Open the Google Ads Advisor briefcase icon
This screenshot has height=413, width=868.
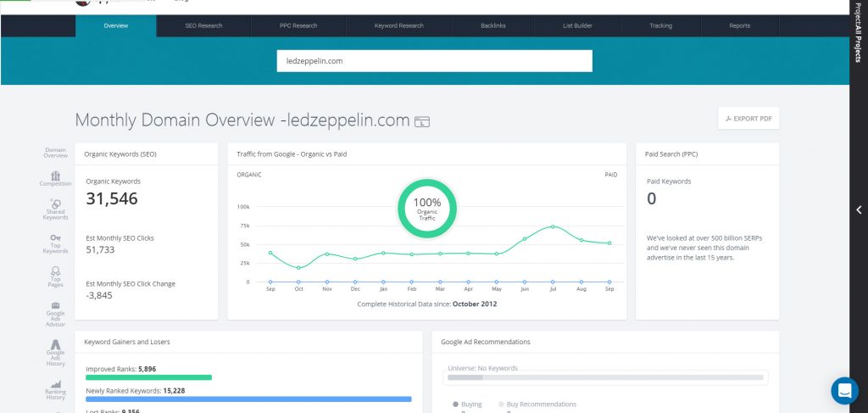(55, 305)
